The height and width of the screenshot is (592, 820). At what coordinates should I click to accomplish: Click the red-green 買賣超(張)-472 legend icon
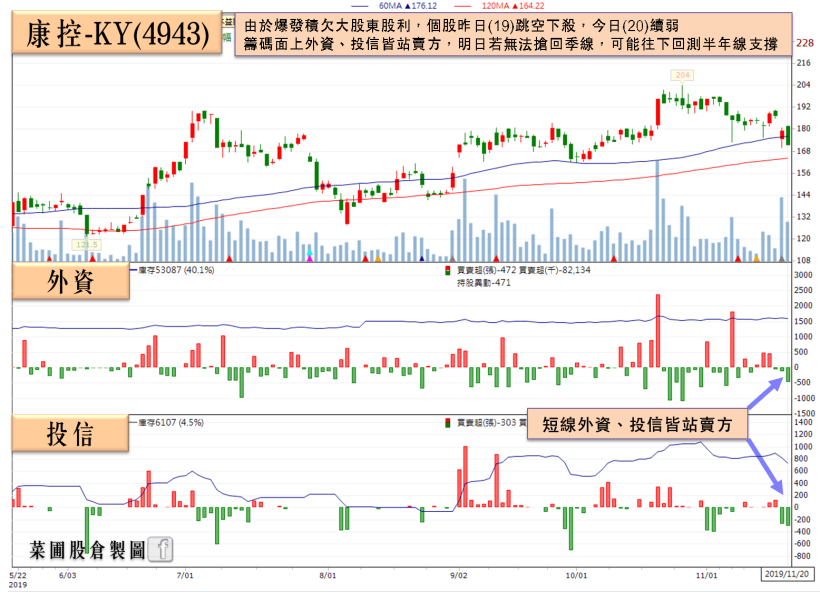pos(447,270)
